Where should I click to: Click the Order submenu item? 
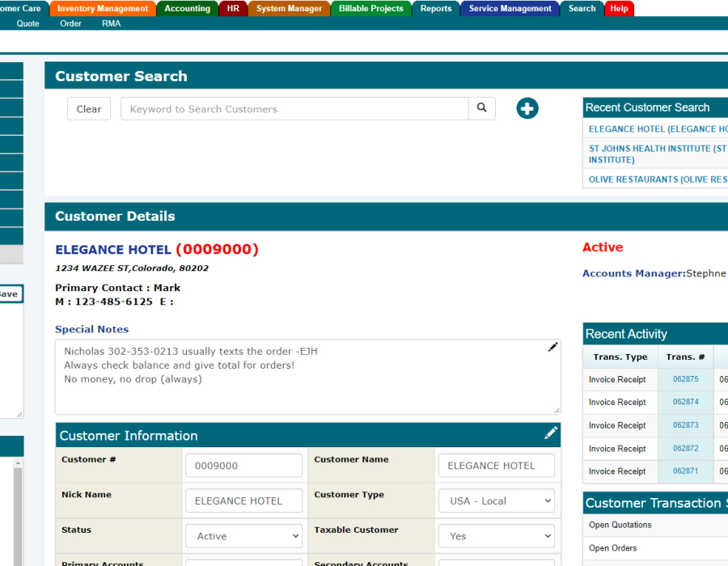(x=70, y=23)
